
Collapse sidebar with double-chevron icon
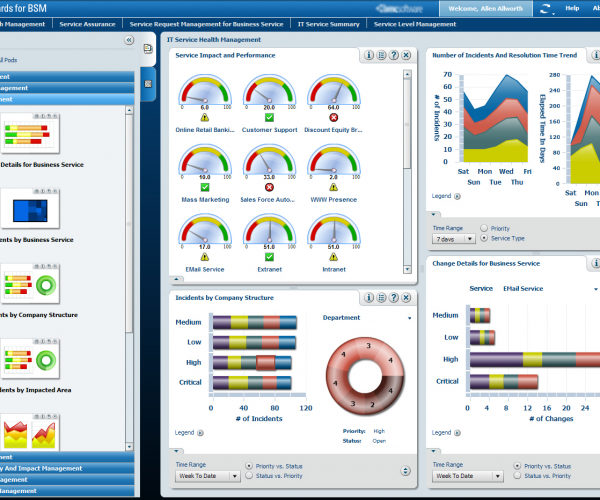coord(129,40)
